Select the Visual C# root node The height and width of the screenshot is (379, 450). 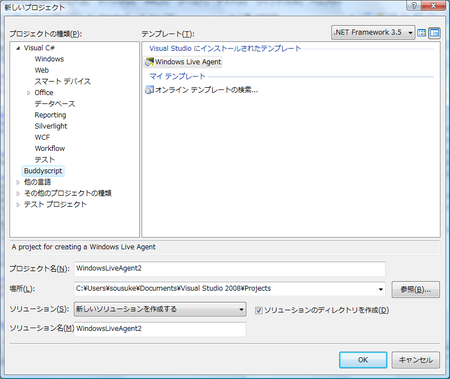point(39,48)
